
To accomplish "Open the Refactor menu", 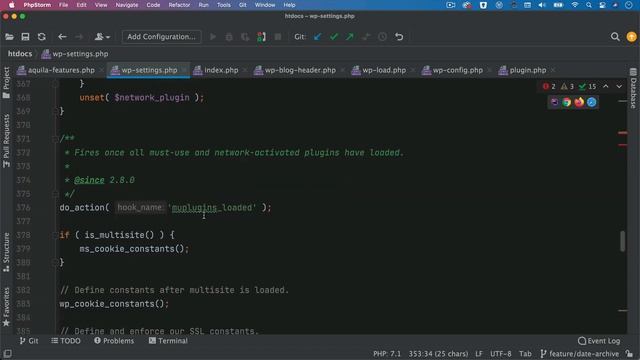I will click(x=179, y=5).
